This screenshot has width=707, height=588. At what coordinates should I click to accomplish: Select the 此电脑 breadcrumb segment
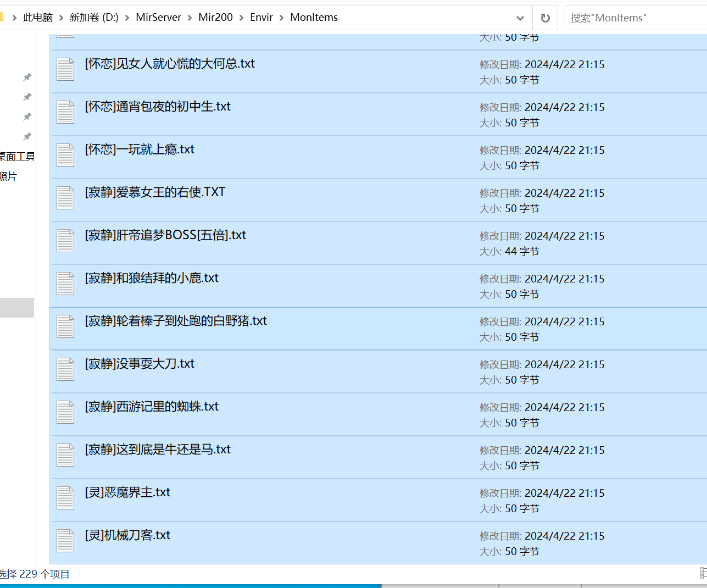(x=38, y=18)
